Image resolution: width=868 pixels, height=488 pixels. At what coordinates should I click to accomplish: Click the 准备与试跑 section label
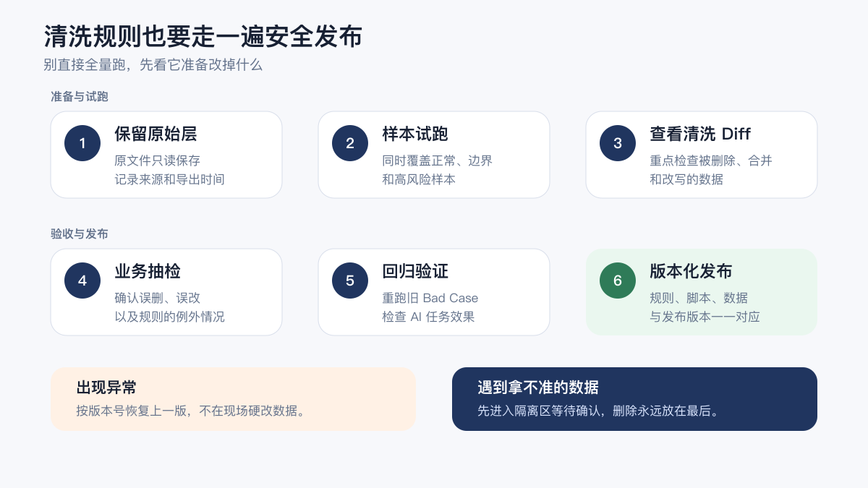(80, 97)
